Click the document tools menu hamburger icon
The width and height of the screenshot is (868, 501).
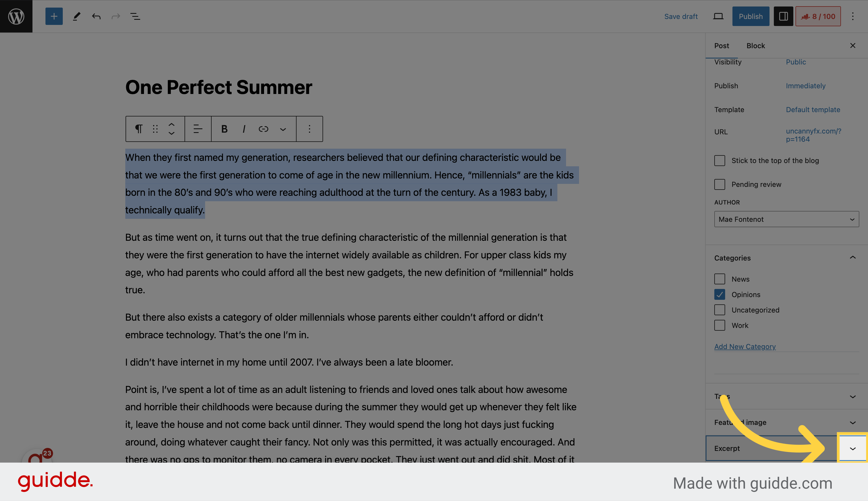click(x=136, y=16)
